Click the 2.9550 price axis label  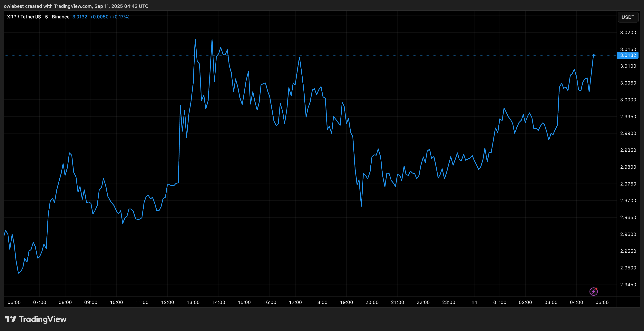tap(628, 251)
